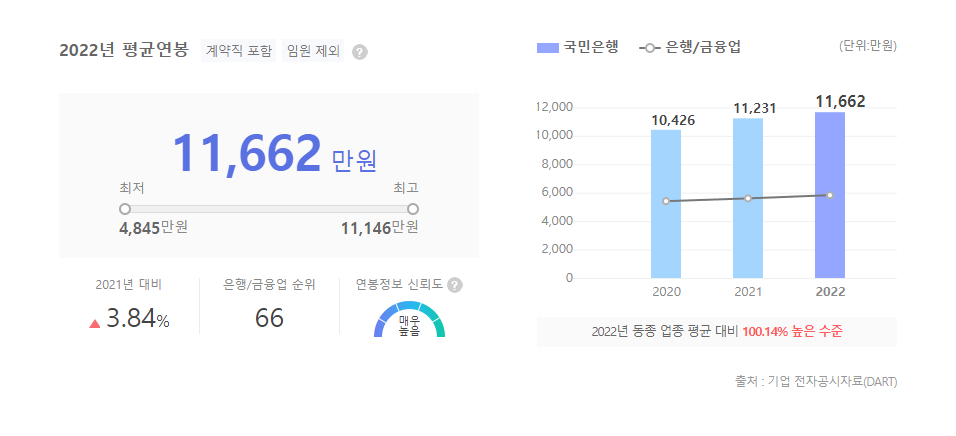
Task: Click the bold 2022 x-axis label
Action: coord(830,291)
